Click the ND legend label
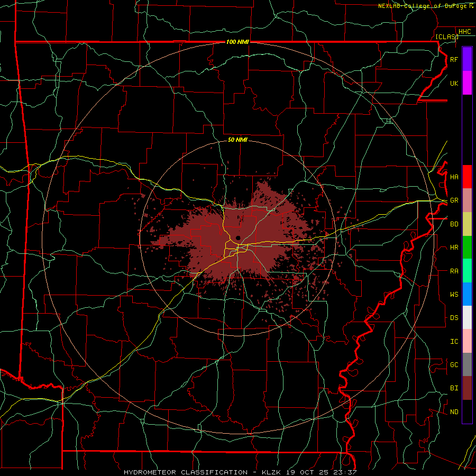 tap(454, 412)
